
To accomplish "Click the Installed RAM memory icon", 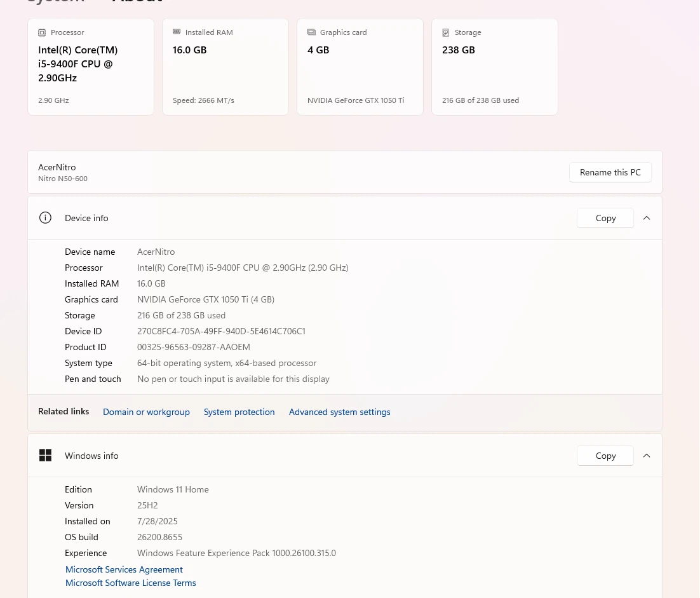I will tap(177, 32).
